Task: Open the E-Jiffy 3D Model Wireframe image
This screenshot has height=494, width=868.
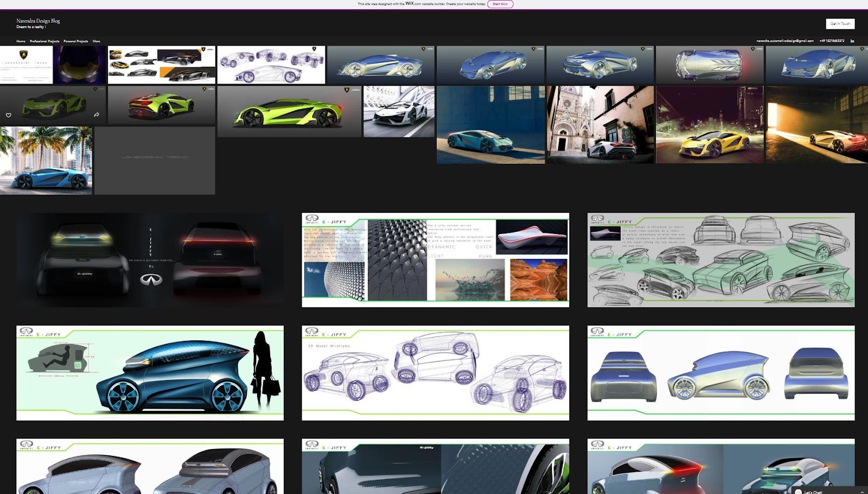Action: [x=436, y=373]
